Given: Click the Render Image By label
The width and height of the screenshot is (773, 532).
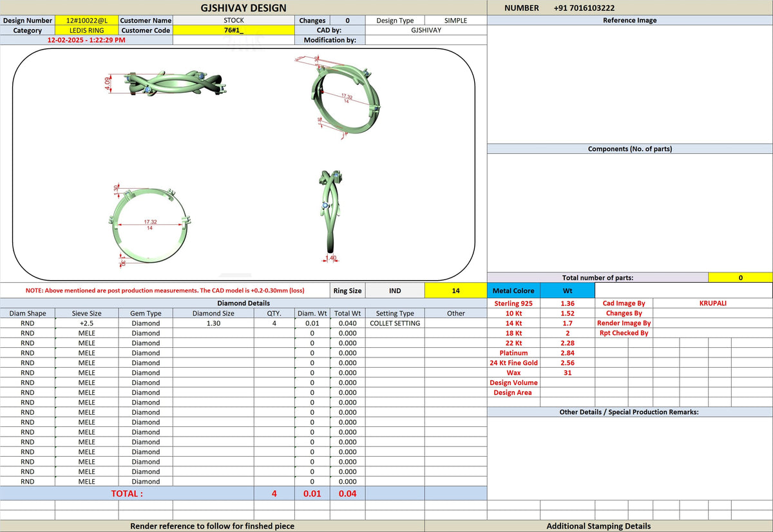Looking at the screenshot, I should tap(624, 323).
